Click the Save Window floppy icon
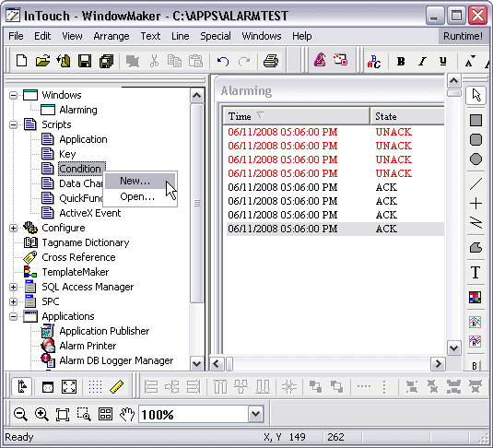Image resolution: width=493 pixels, height=448 pixels. pyautogui.click(x=85, y=61)
